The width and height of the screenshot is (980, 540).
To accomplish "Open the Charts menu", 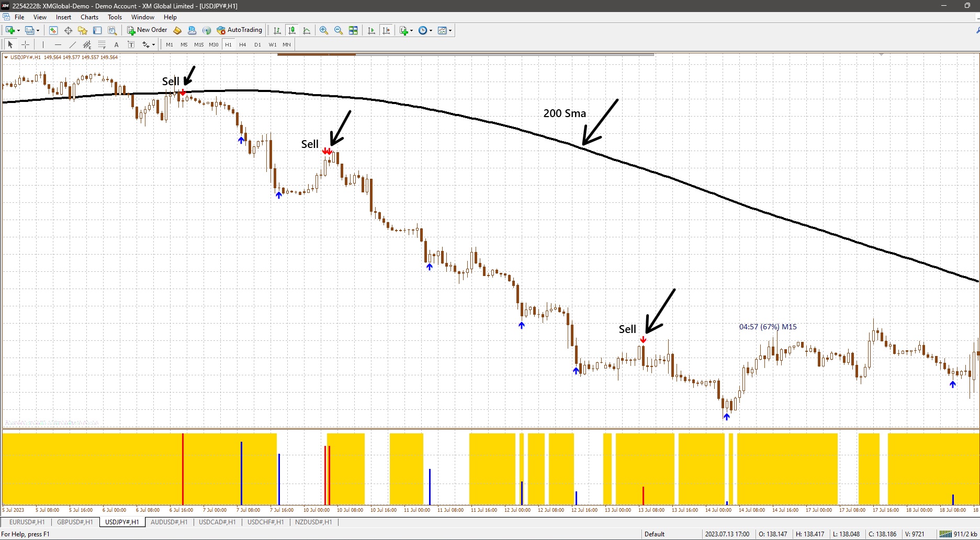I will 89,17.
